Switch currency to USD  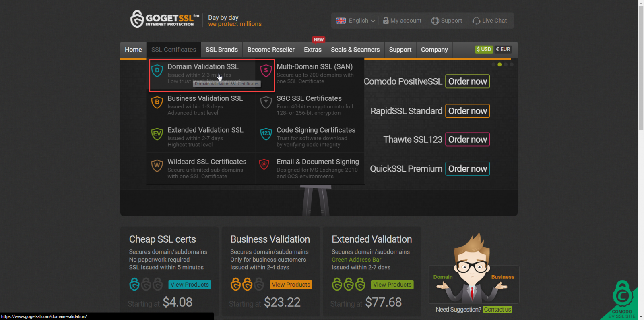click(x=484, y=49)
